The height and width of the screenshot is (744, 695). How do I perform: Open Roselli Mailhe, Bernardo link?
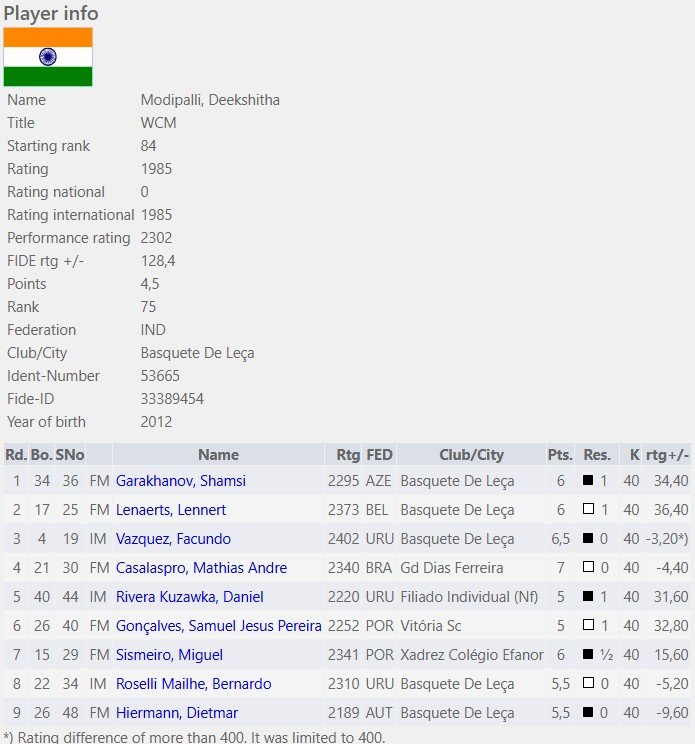pyautogui.click(x=194, y=684)
